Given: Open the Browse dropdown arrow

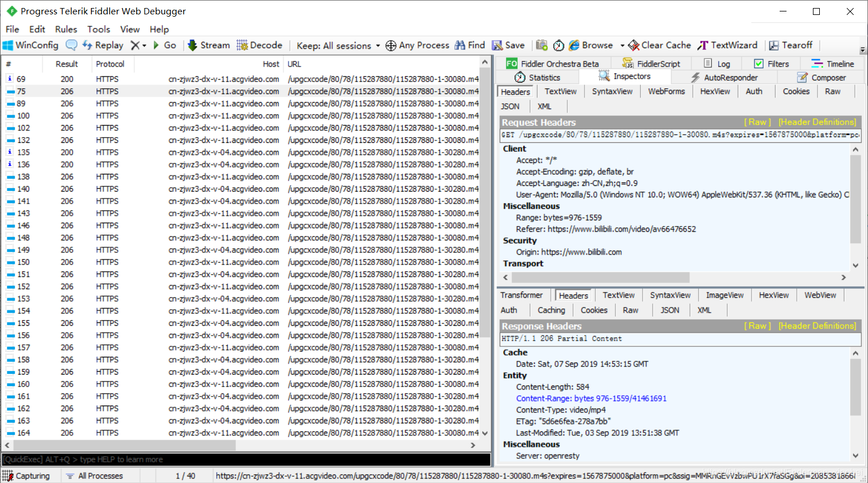Looking at the screenshot, I should 622,46.
